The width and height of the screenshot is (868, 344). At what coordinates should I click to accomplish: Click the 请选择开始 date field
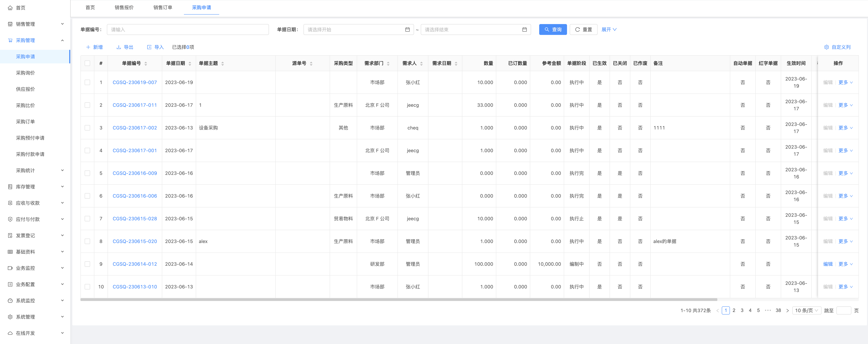358,30
